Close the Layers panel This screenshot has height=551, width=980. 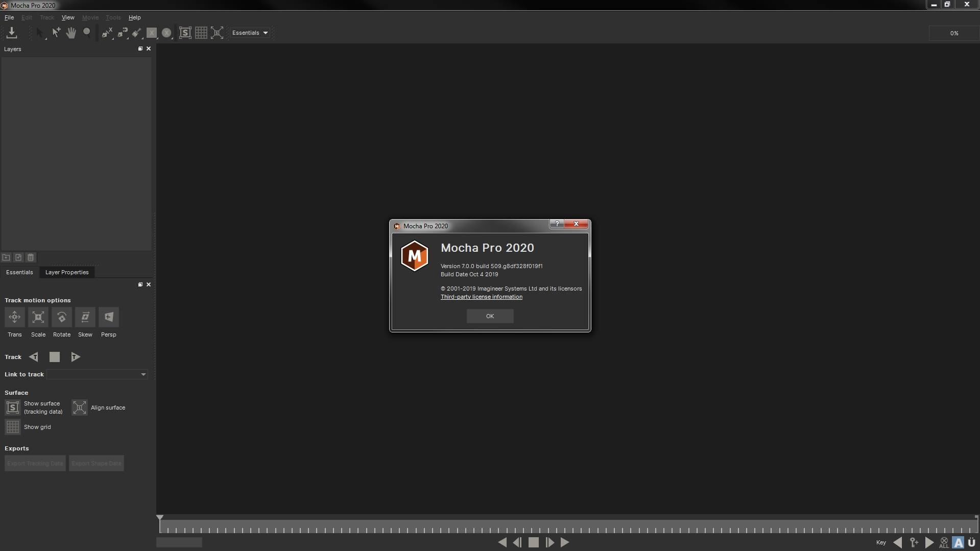pos(149,49)
